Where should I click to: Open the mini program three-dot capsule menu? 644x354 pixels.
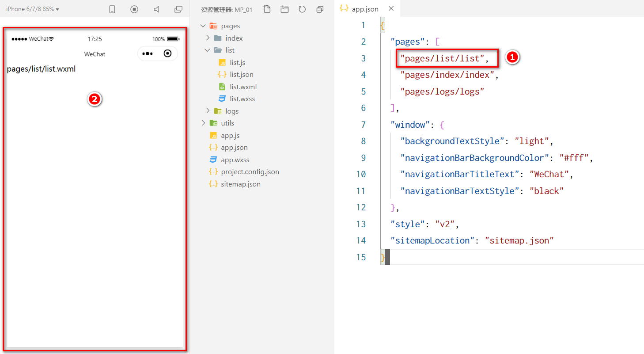[148, 53]
